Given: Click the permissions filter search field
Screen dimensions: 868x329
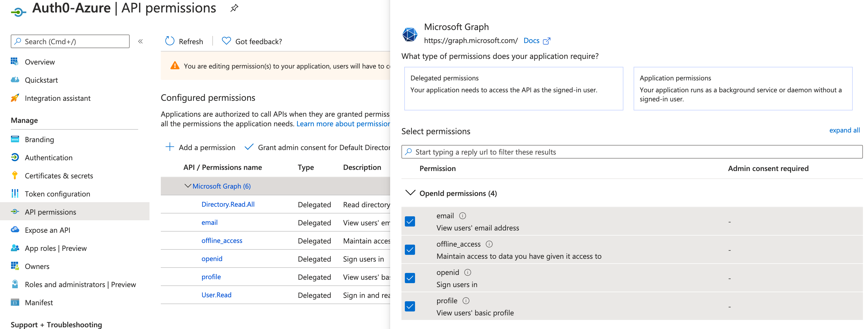Looking at the screenshot, I should point(632,152).
